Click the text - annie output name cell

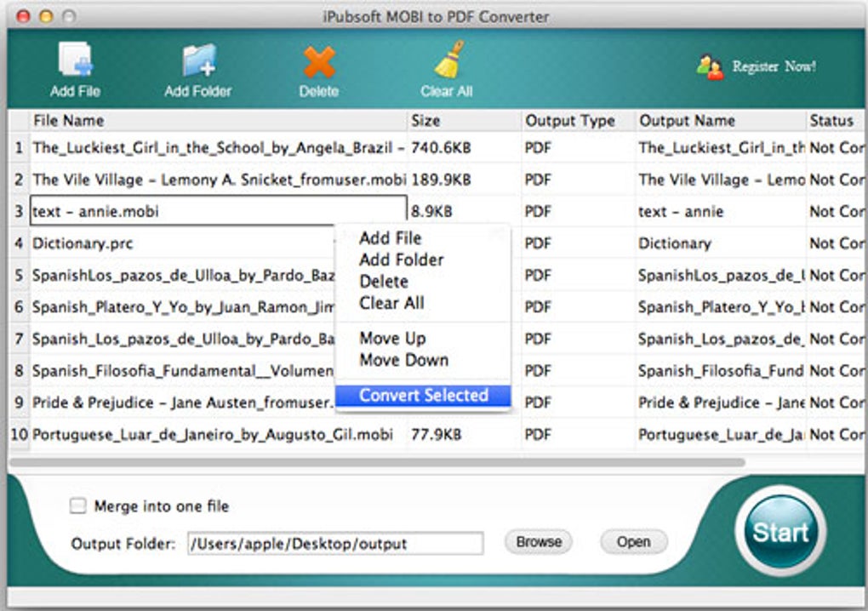[681, 211]
